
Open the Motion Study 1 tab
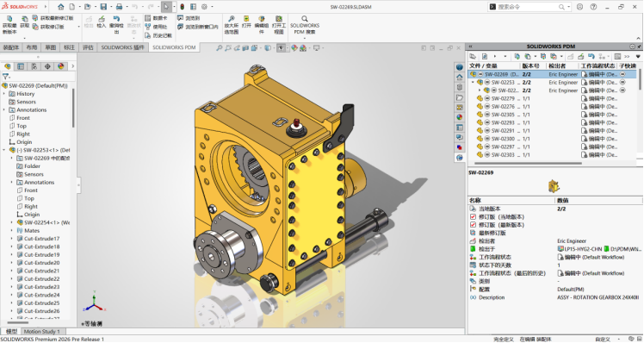click(42, 332)
